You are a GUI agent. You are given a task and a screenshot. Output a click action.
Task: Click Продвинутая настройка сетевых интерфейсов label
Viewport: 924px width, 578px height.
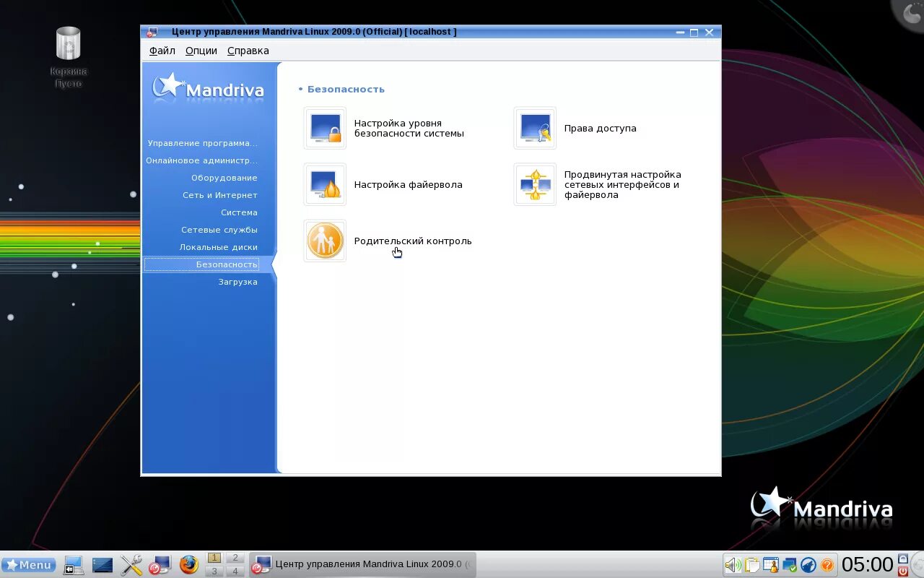pos(623,184)
